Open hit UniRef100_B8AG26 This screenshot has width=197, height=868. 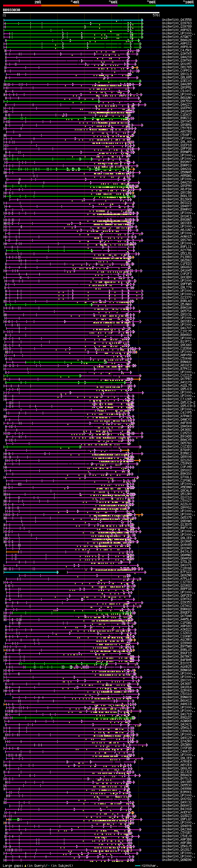pos(177,40)
